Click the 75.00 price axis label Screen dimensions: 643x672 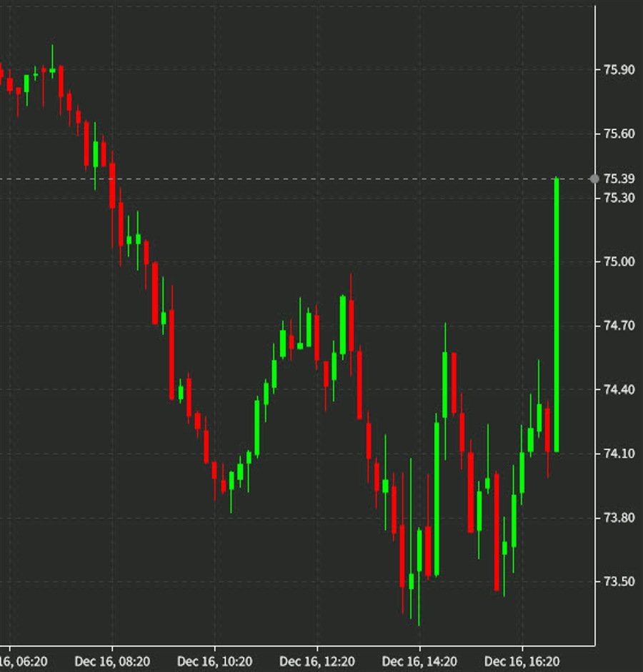coord(619,261)
